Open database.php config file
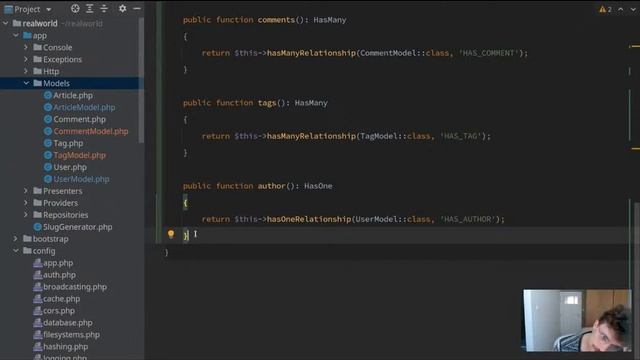 [67, 323]
